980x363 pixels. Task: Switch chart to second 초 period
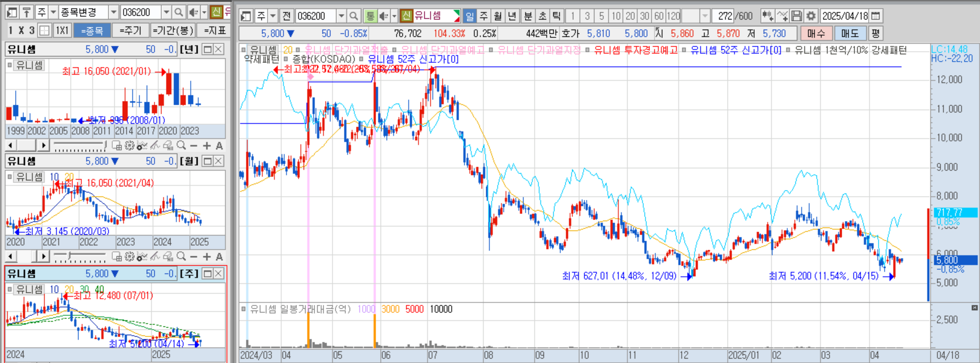[542, 16]
